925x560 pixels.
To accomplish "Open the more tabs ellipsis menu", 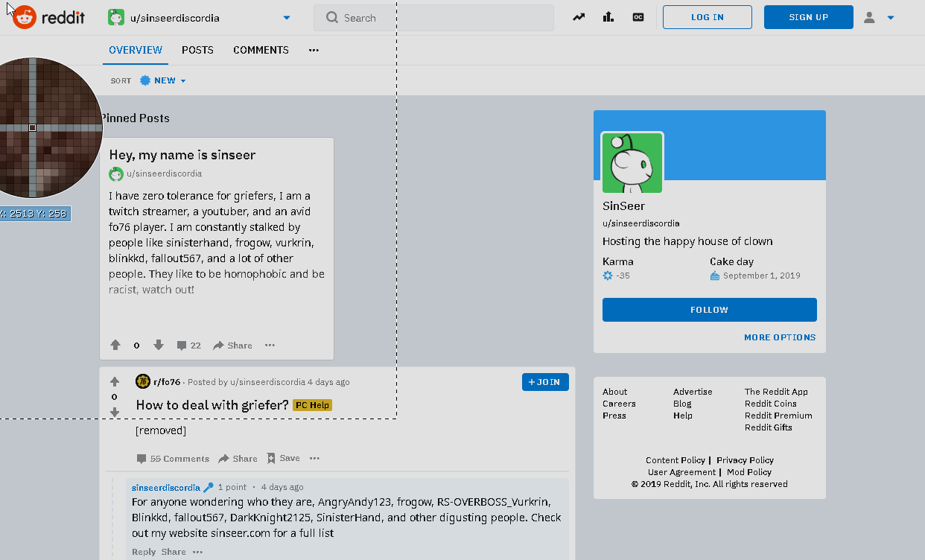I will click(314, 50).
